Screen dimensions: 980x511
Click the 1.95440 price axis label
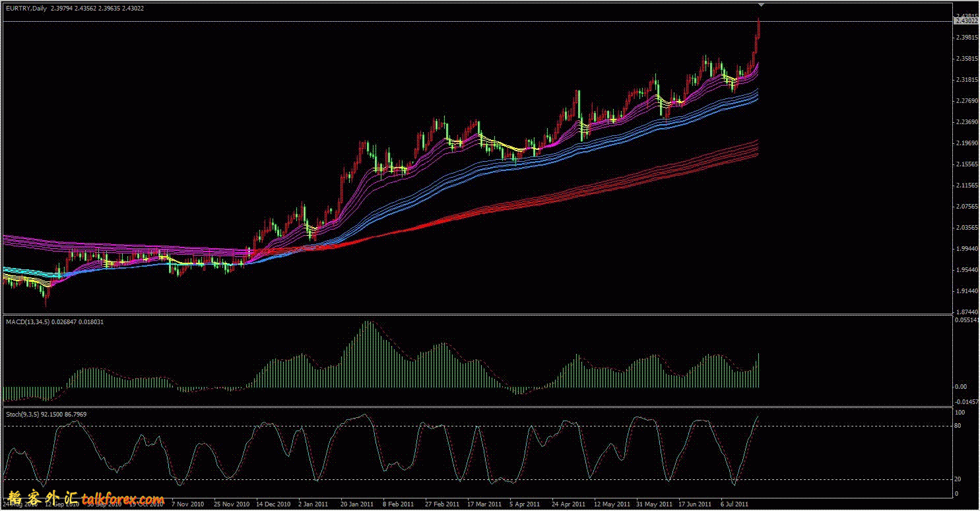click(x=966, y=270)
